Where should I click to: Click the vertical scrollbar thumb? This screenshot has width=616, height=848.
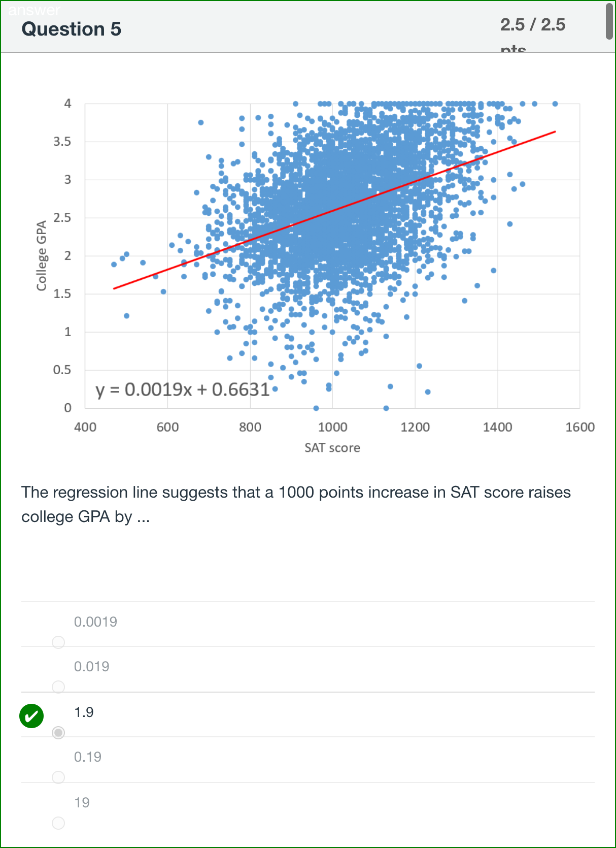coord(609,21)
